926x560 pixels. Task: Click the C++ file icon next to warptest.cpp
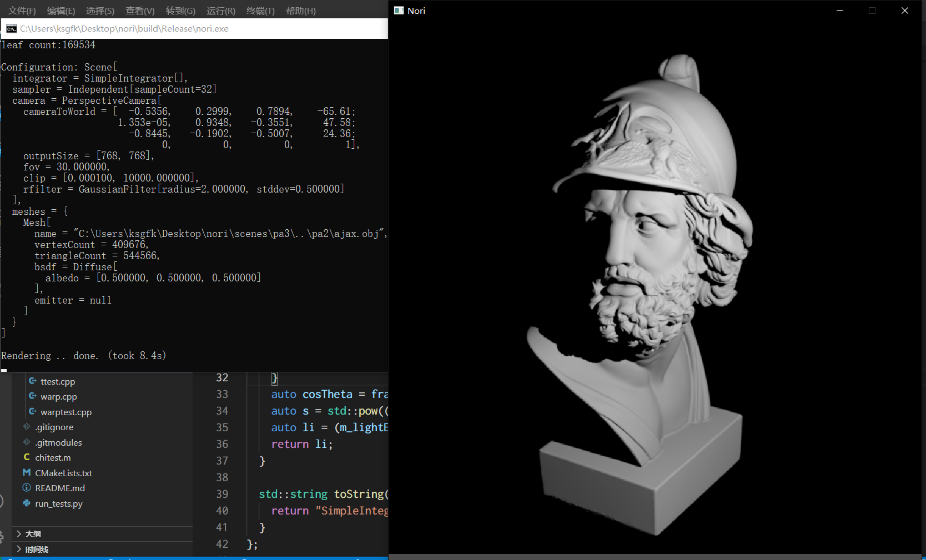(x=33, y=412)
